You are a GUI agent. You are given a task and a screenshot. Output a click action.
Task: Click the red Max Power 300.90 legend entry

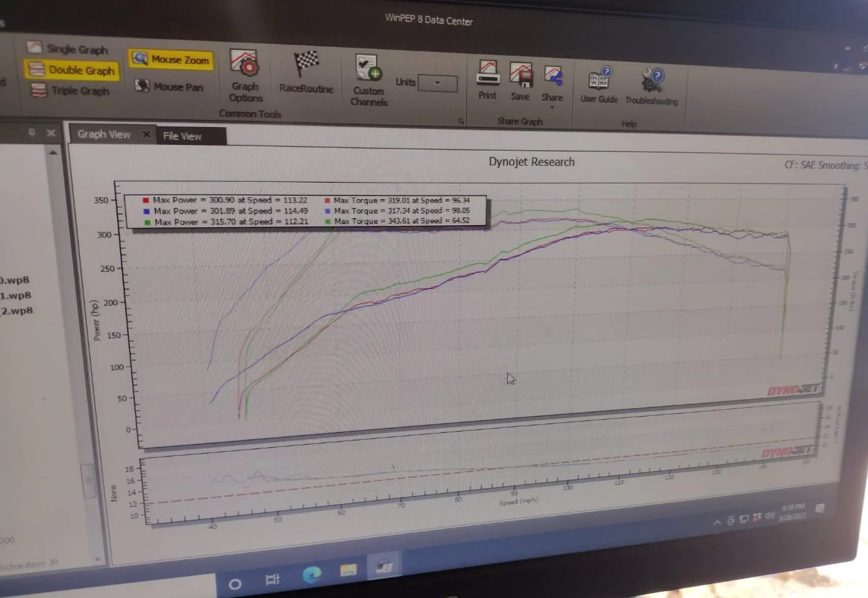225,200
